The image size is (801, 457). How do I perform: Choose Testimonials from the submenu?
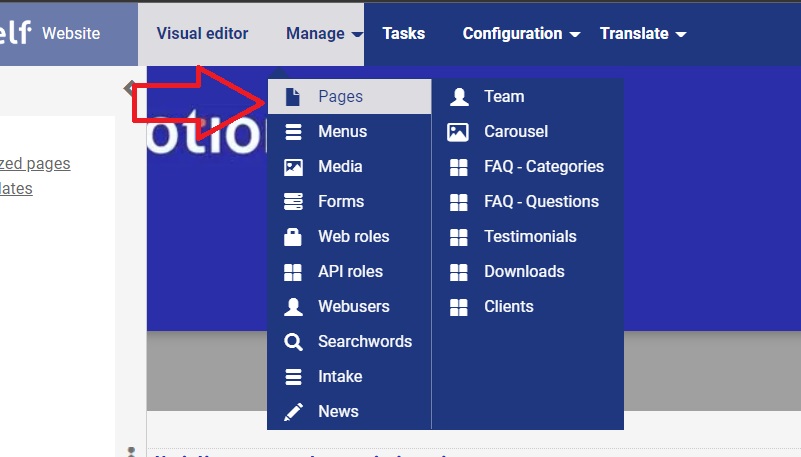click(x=530, y=237)
